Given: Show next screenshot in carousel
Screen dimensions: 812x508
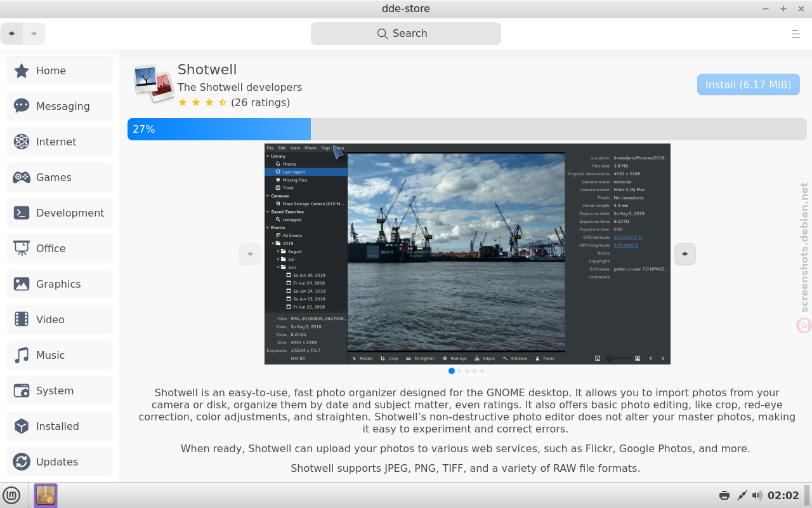Looking at the screenshot, I should [x=685, y=254].
